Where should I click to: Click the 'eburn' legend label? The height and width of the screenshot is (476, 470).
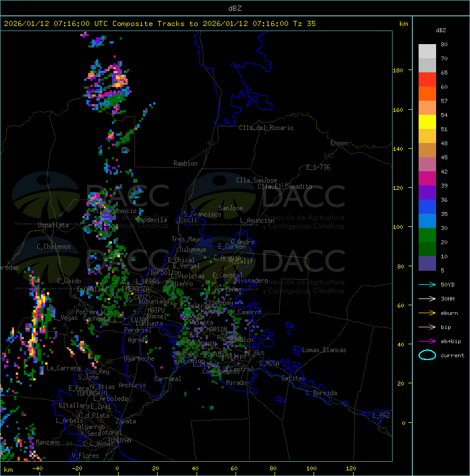449,313
